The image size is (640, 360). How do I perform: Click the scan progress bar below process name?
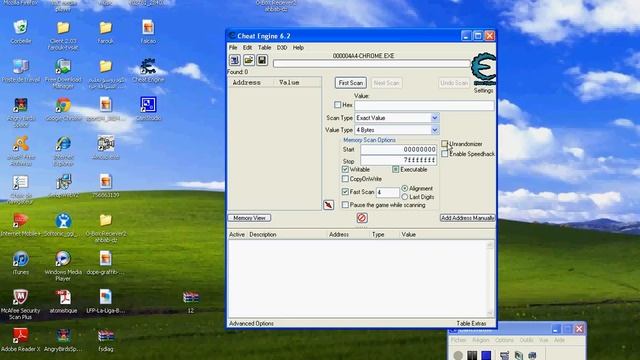[371, 64]
